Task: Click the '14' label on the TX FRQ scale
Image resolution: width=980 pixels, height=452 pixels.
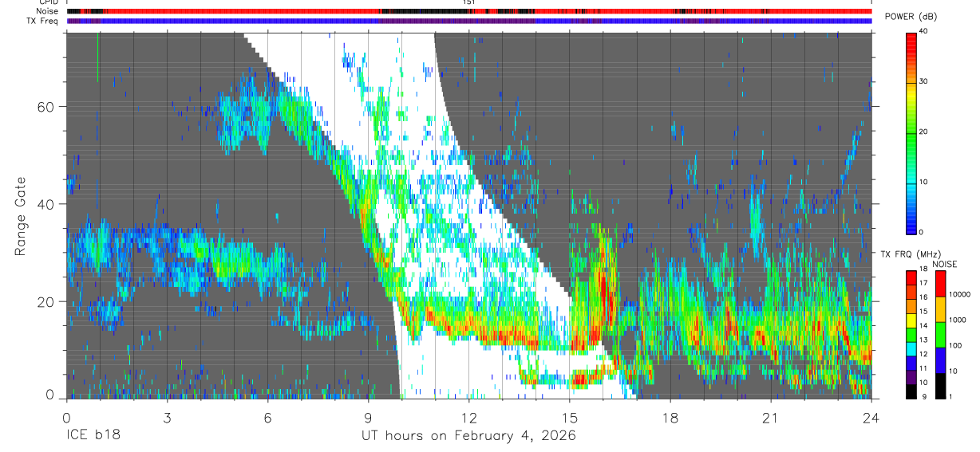Action: (x=923, y=326)
